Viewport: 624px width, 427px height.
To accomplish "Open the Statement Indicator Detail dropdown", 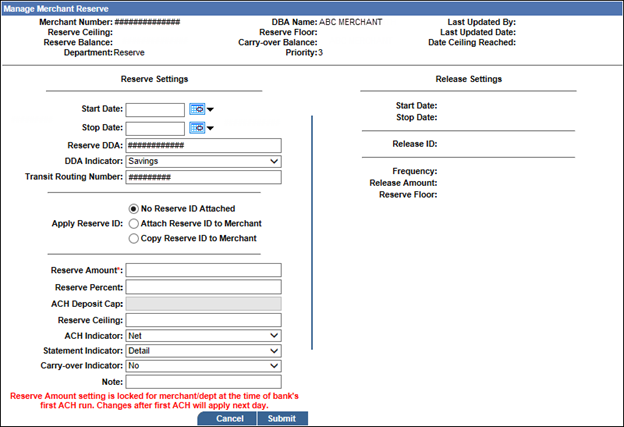I will pyautogui.click(x=203, y=351).
